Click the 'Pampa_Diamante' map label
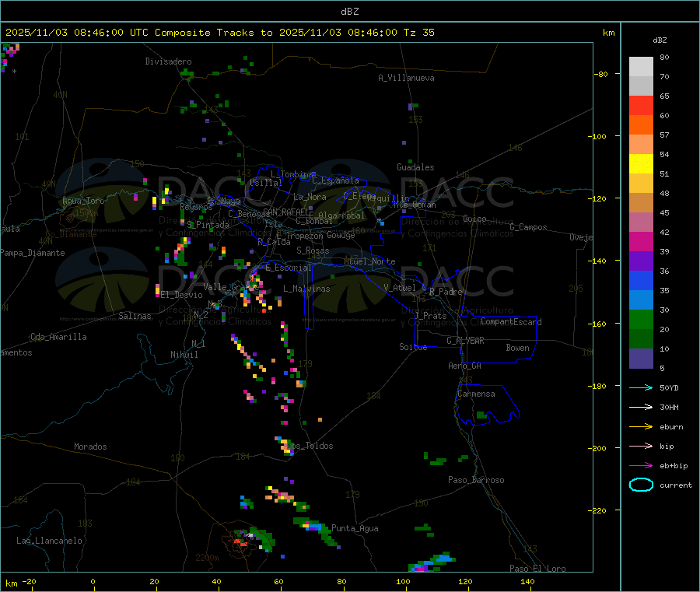Image resolution: width=700 pixels, height=592 pixels. coord(33,253)
